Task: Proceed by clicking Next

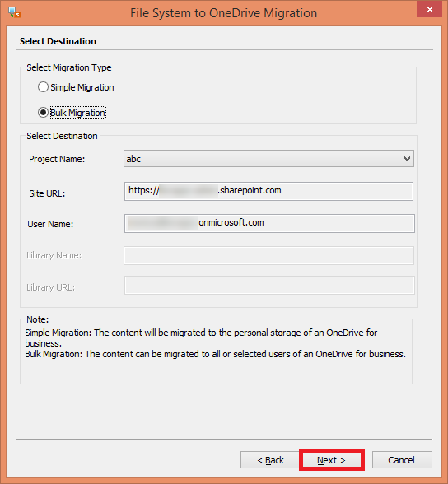Action: coord(332,460)
